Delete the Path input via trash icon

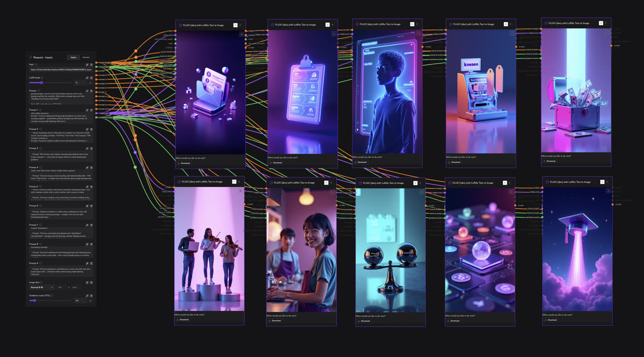click(91, 65)
